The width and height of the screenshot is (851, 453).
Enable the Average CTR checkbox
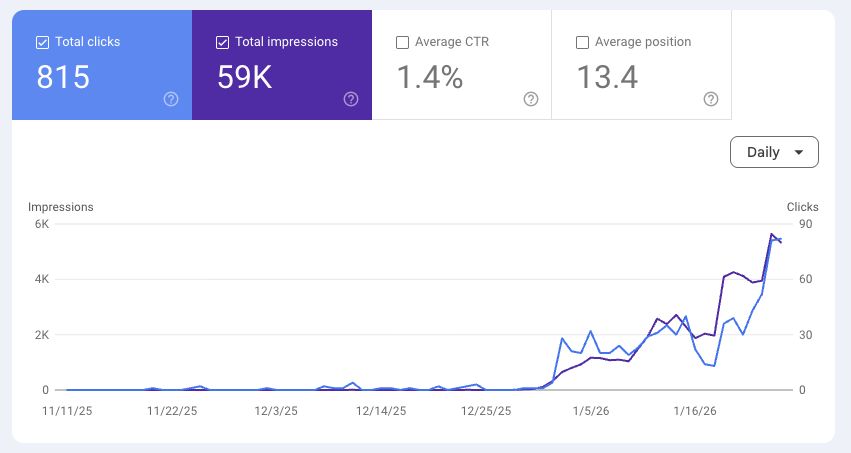[x=402, y=42]
